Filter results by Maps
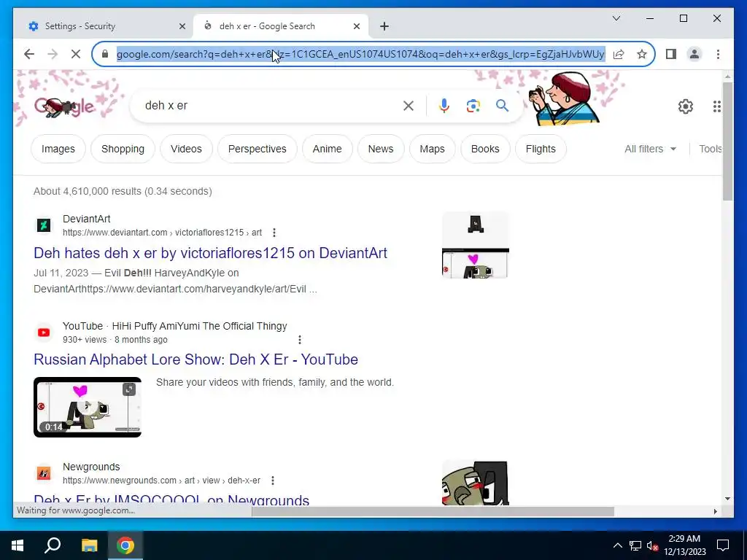 click(432, 149)
